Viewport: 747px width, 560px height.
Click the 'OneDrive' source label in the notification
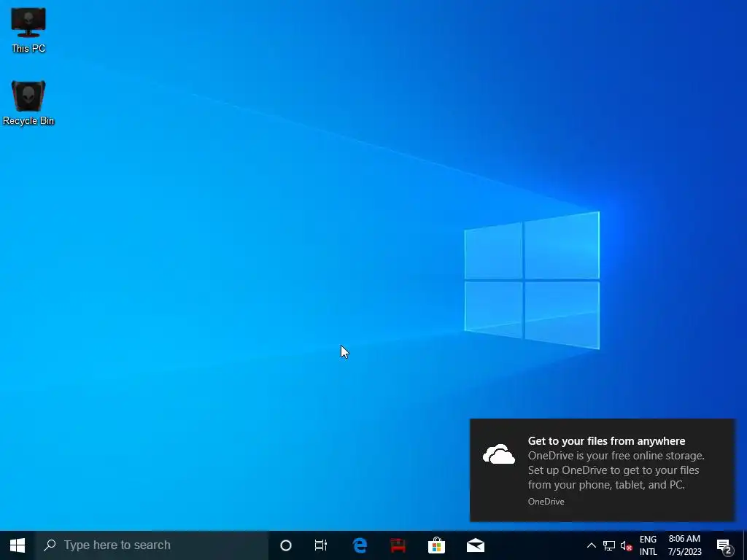(546, 502)
